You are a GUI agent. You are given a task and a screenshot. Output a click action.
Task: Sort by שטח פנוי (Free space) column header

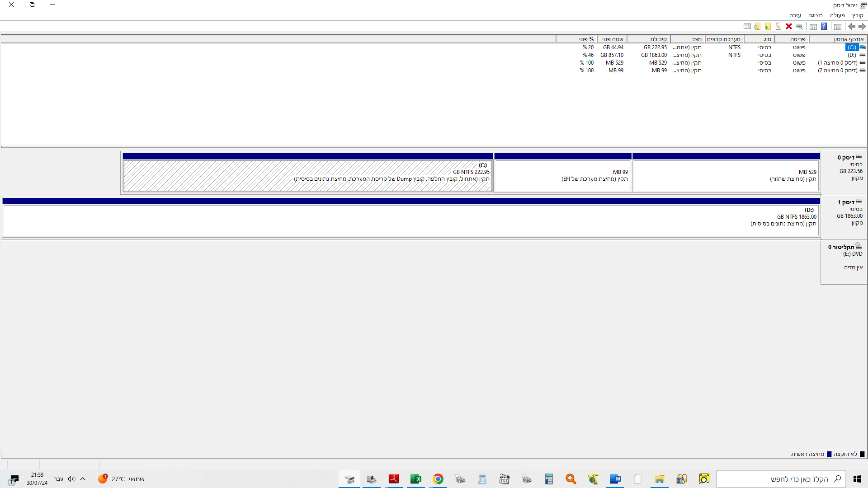tap(613, 39)
